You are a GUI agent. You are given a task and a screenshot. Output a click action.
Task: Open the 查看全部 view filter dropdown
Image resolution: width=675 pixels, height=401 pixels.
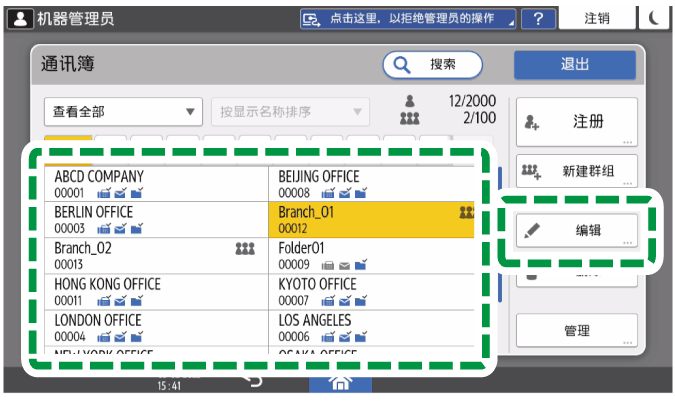(x=123, y=111)
